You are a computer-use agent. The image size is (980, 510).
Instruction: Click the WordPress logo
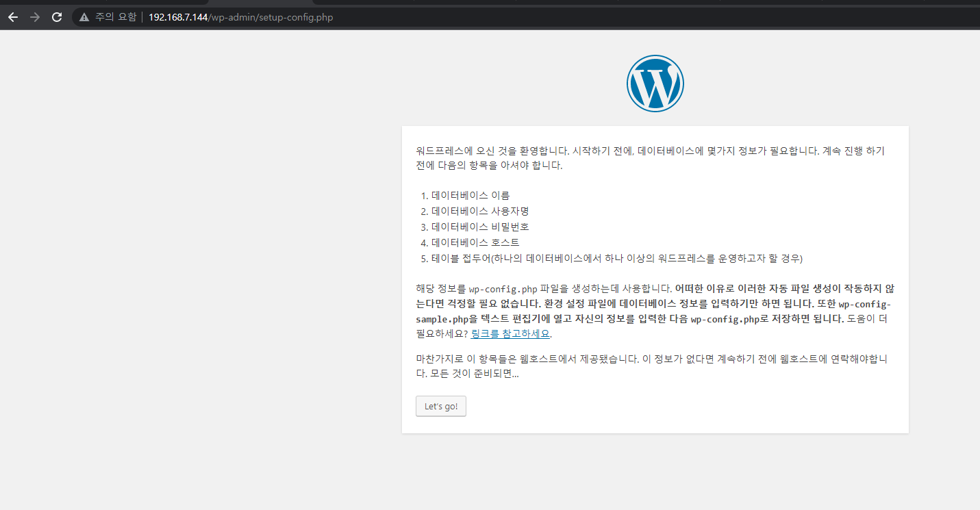pos(655,84)
